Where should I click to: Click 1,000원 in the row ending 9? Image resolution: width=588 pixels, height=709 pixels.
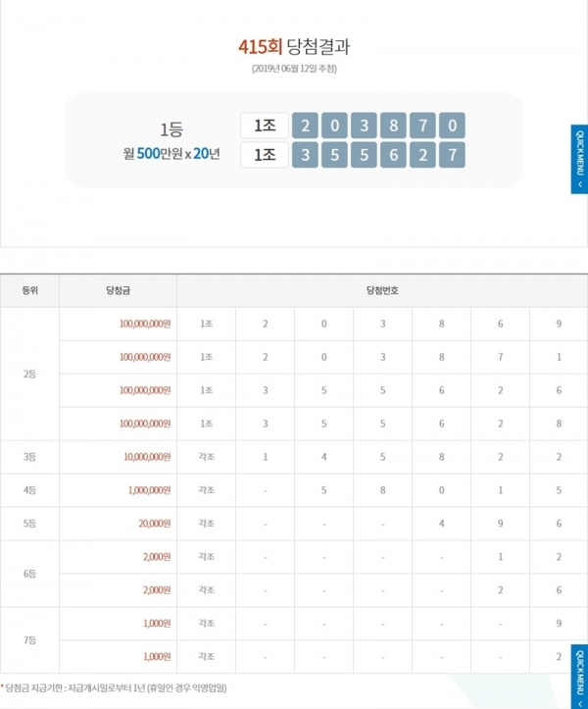point(157,624)
